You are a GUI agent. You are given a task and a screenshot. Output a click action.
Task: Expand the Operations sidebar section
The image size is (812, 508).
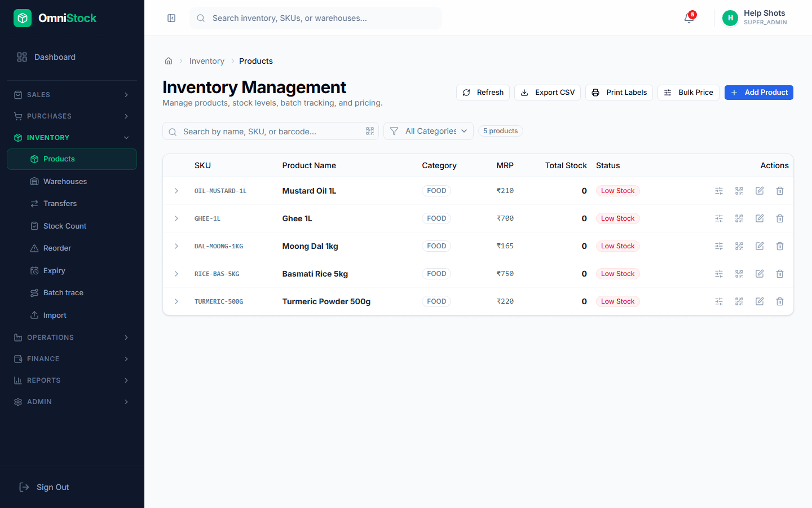point(72,338)
